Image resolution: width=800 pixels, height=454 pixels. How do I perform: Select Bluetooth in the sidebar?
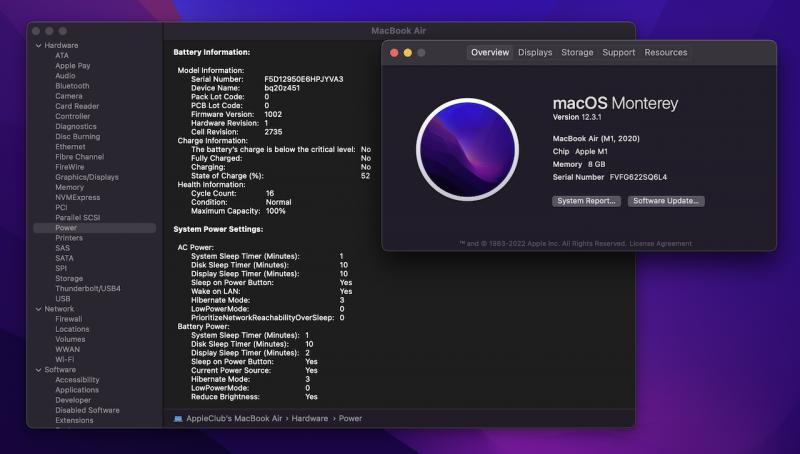tap(72, 86)
